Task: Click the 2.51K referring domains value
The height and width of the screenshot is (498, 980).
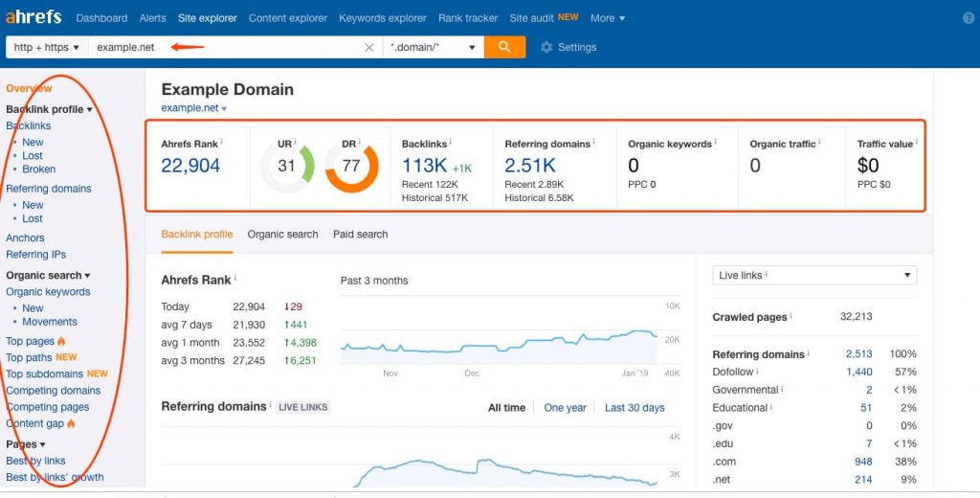Action: 530,165
